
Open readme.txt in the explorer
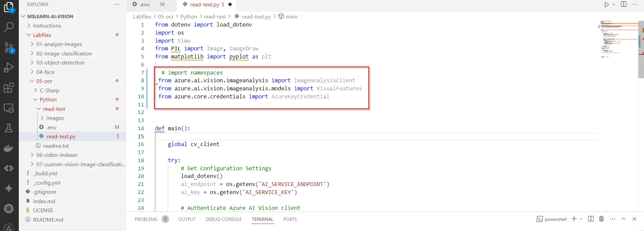tap(56, 146)
